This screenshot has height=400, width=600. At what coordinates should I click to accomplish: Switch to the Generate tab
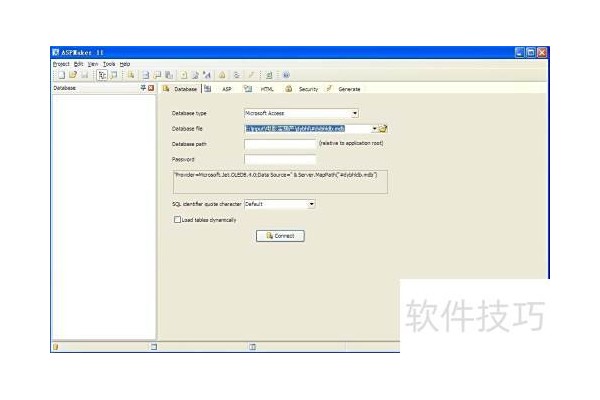pyautogui.click(x=349, y=89)
